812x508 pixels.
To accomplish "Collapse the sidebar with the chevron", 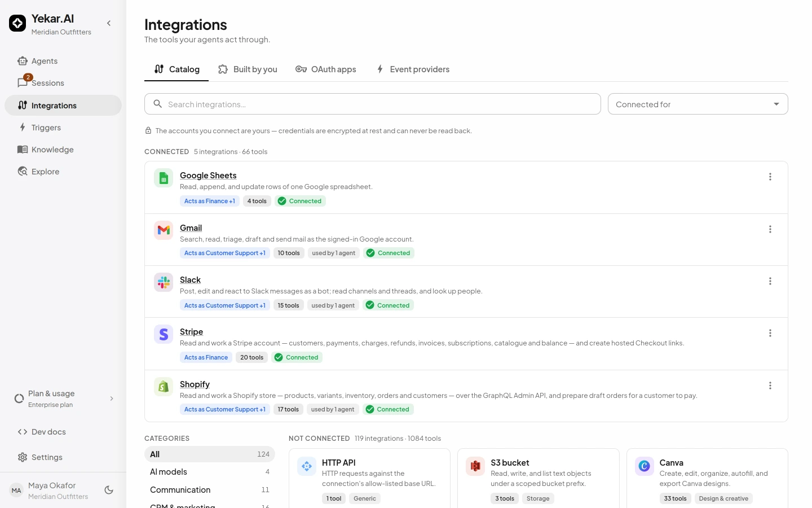I will pos(109,23).
